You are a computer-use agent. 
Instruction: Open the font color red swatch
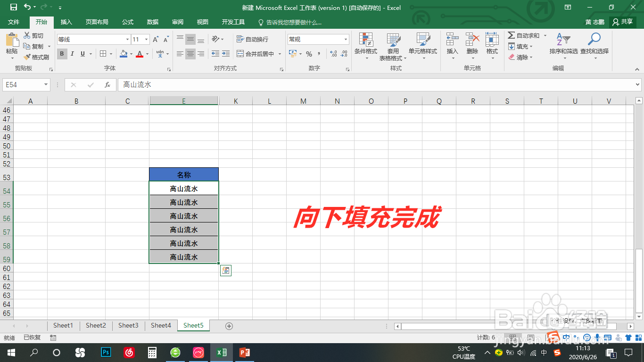click(x=140, y=54)
